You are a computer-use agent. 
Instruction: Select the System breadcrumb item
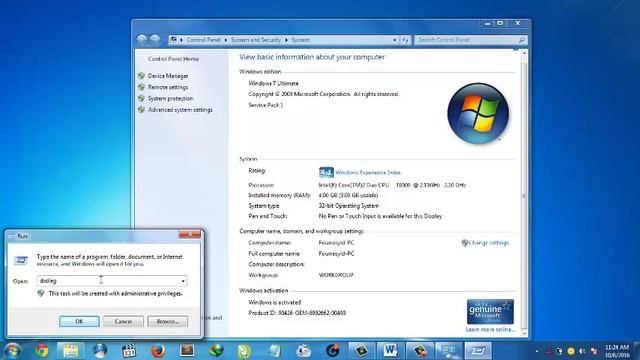[x=300, y=40]
